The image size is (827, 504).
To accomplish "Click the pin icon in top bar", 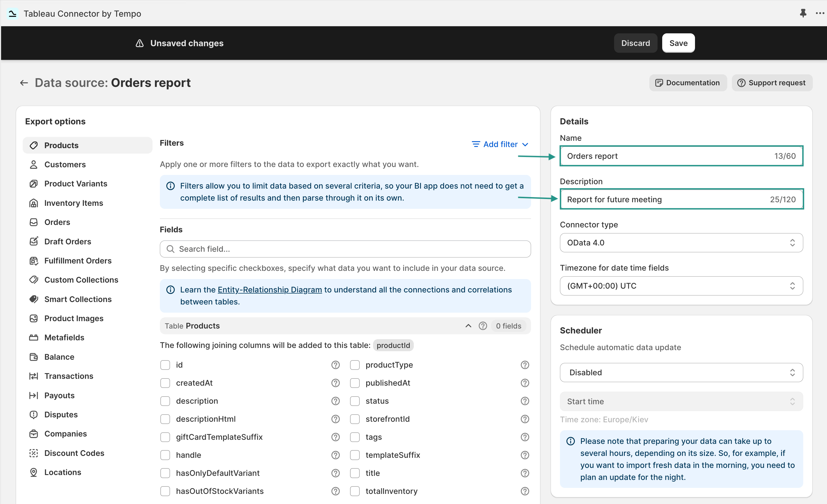I will click(x=803, y=13).
